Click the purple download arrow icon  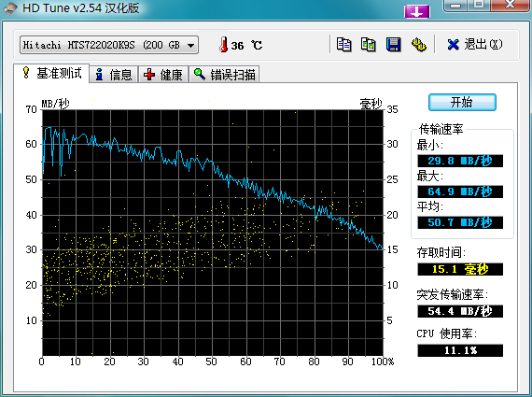417,11
